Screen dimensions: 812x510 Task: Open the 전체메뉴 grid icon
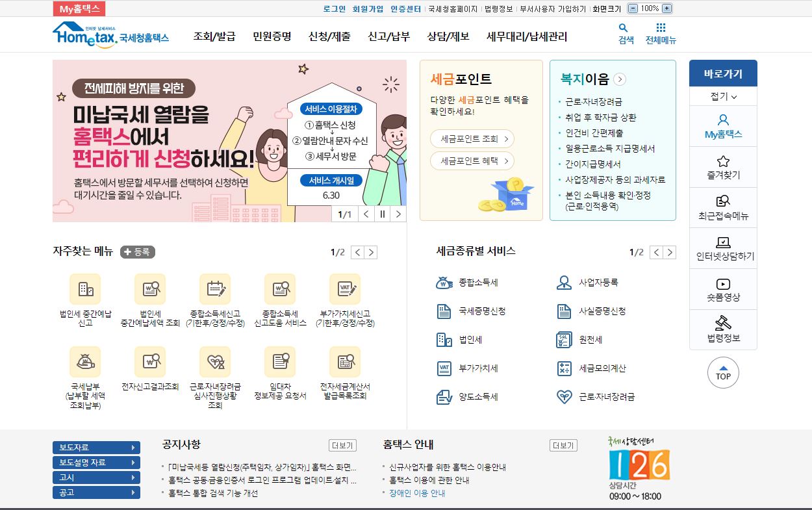click(x=661, y=29)
